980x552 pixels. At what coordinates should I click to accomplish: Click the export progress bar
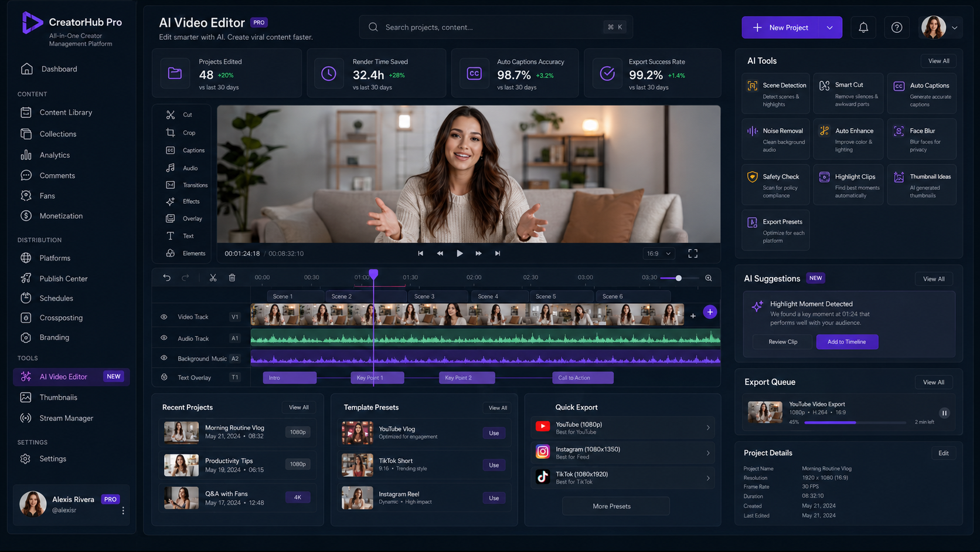(855, 422)
